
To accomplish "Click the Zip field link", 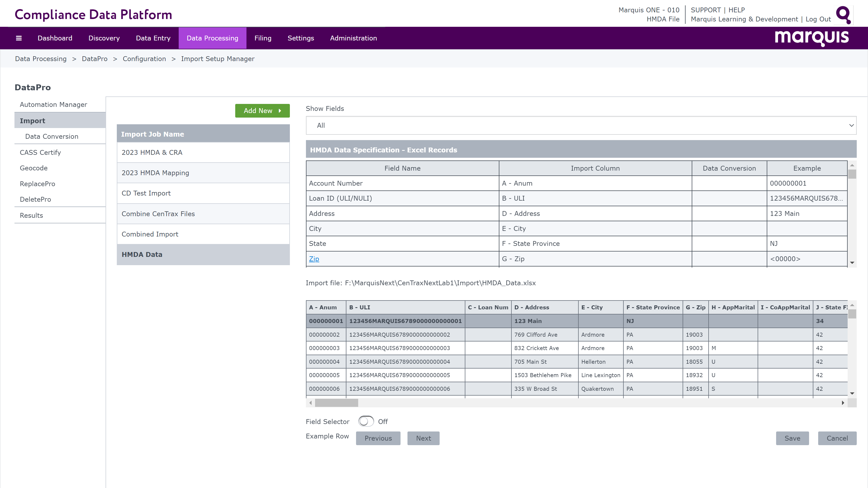I will pos(314,259).
